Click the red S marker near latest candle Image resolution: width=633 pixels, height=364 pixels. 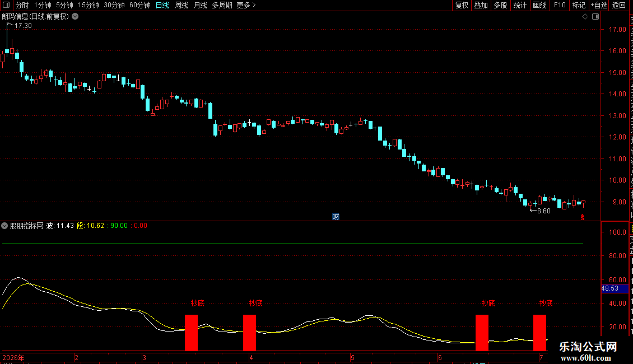[x=583, y=217]
